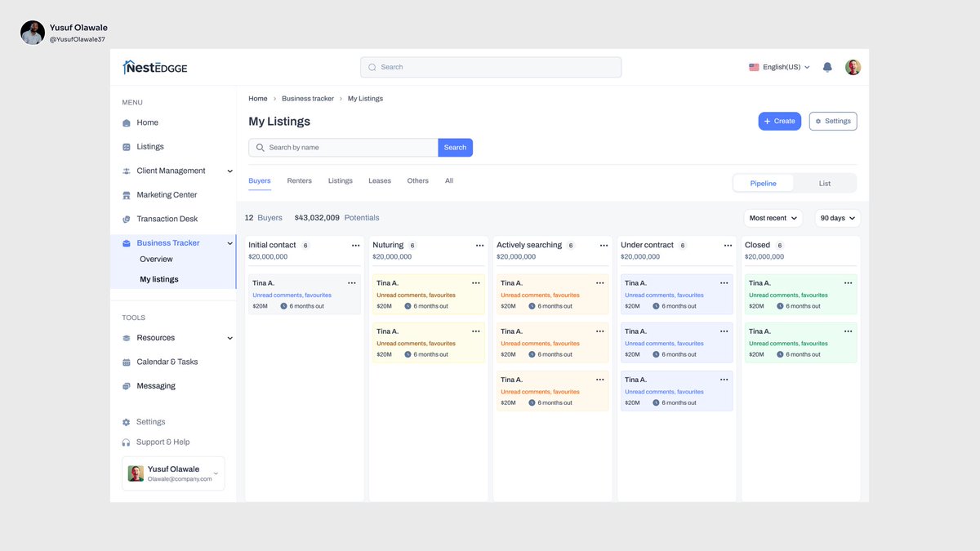The width and height of the screenshot is (980, 551).
Task: Open Listings via its sidebar icon
Action: [127, 146]
